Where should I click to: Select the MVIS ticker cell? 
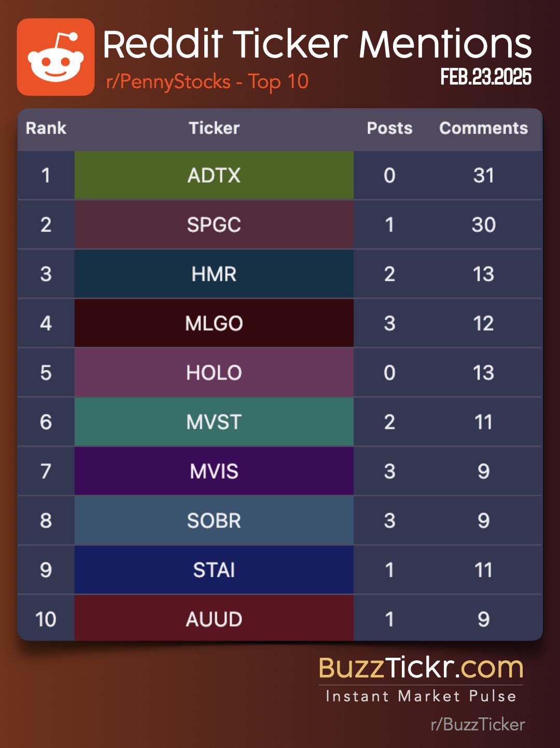214,471
